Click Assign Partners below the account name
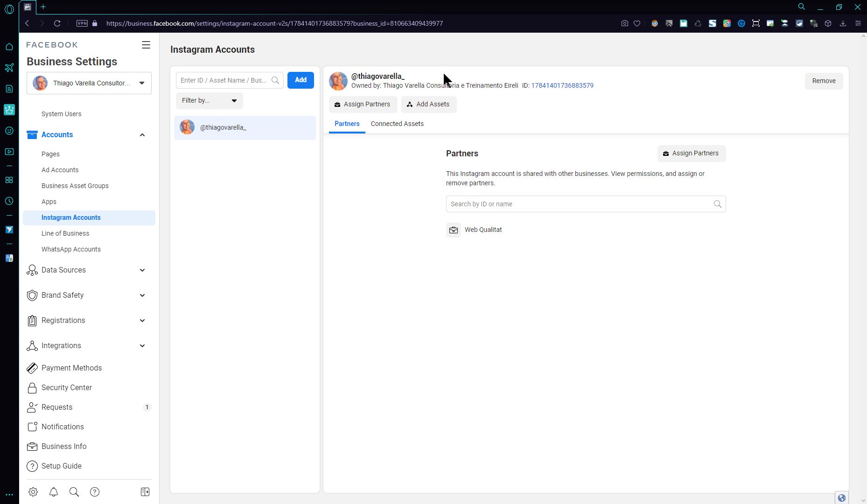 pyautogui.click(x=363, y=105)
